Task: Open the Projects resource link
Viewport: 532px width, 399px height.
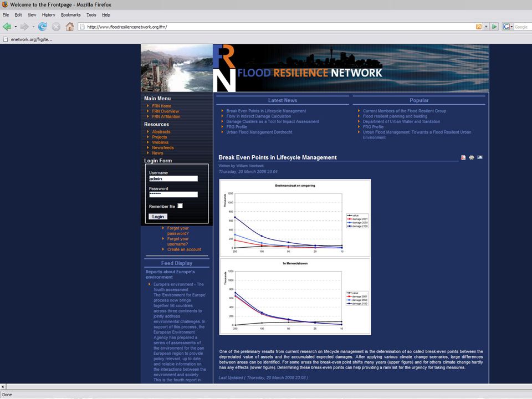Action: (x=160, y=137)
